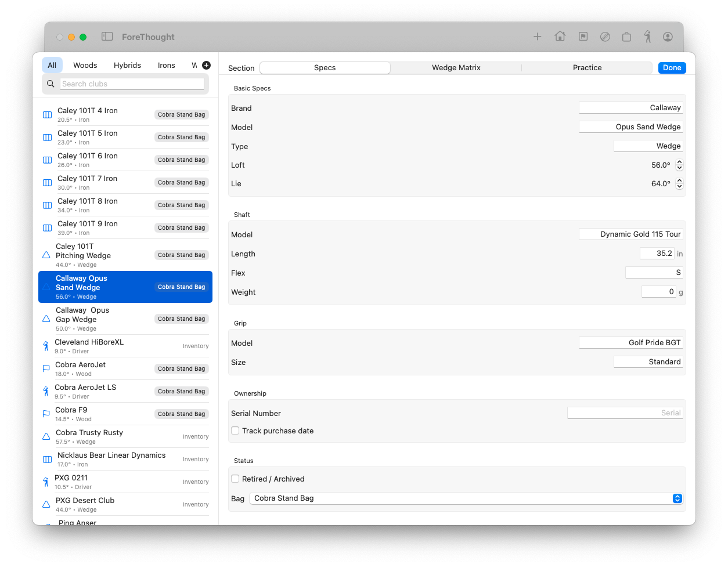Edit the Brand field showing Callaway
Image resolution: width=728 pixels, height=568 pixels.
point(631,108)
